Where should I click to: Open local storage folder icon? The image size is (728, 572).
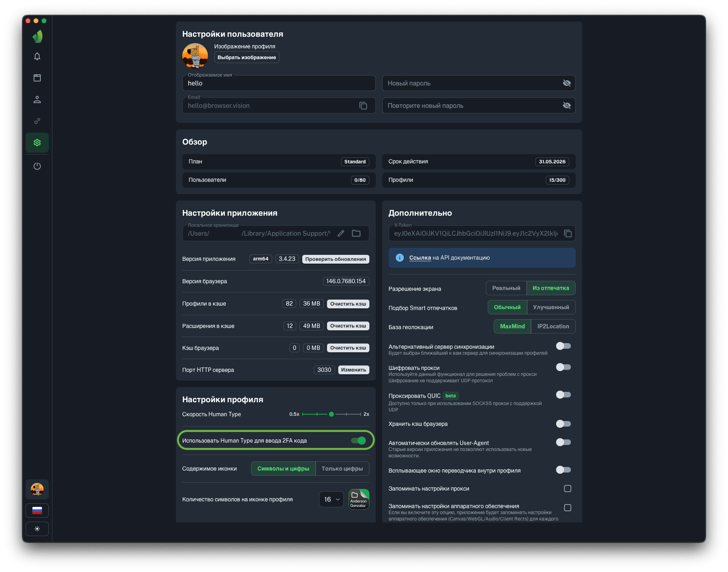(x=356, y=234)
